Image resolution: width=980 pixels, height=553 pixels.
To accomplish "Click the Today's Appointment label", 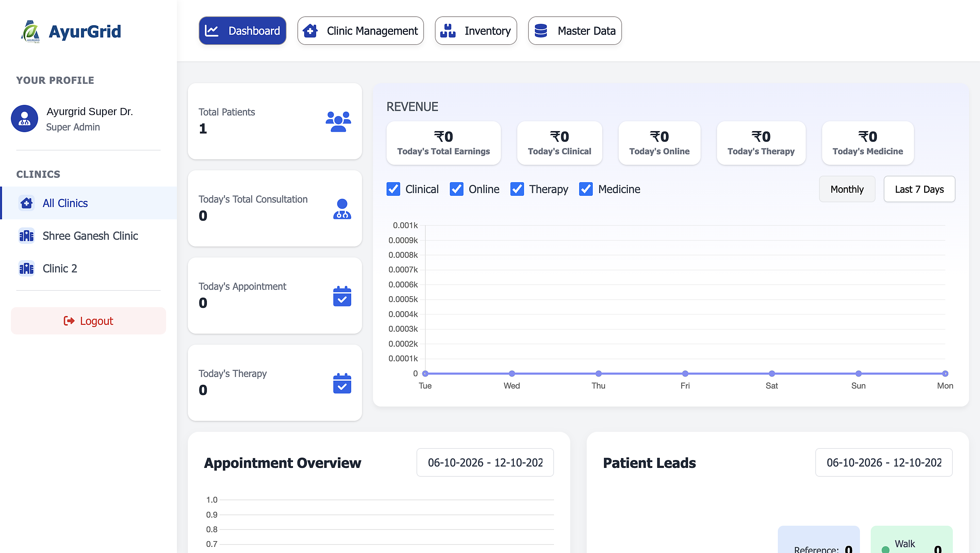I will pos(242,286).
